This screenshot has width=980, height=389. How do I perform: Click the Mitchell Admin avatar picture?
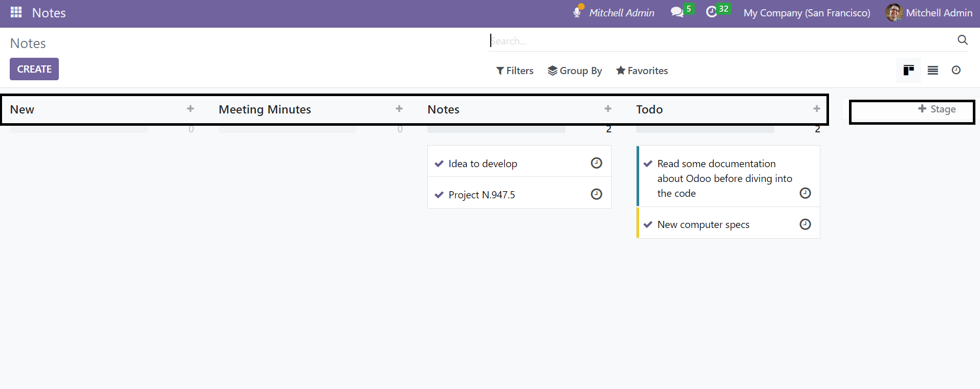click(894, 13)
